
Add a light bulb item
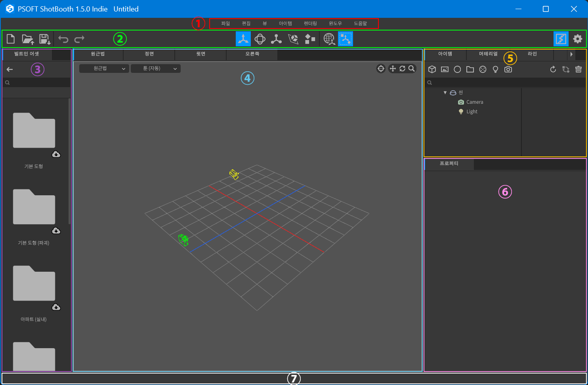point(495,69)
